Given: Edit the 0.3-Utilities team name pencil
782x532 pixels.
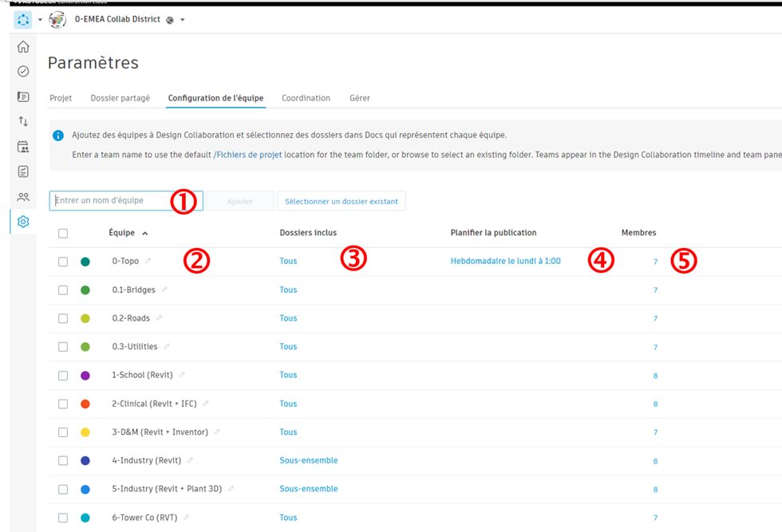Looking at the screenshot, I should [167, 346].
